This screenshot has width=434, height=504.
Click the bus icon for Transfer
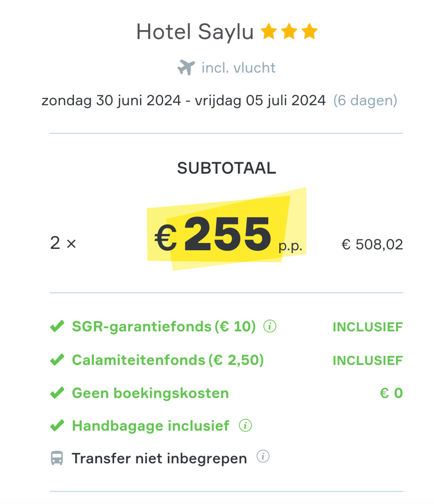pyautogui.click(x=57, y=458)
